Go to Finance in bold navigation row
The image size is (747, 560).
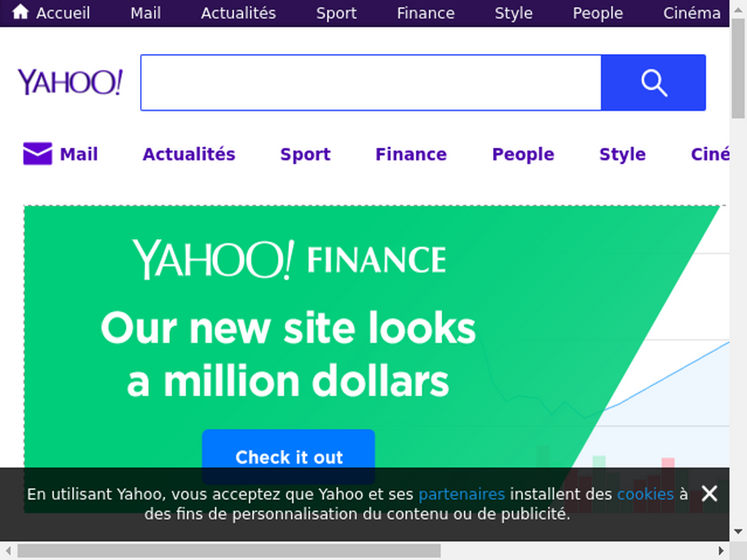point(411,155)
